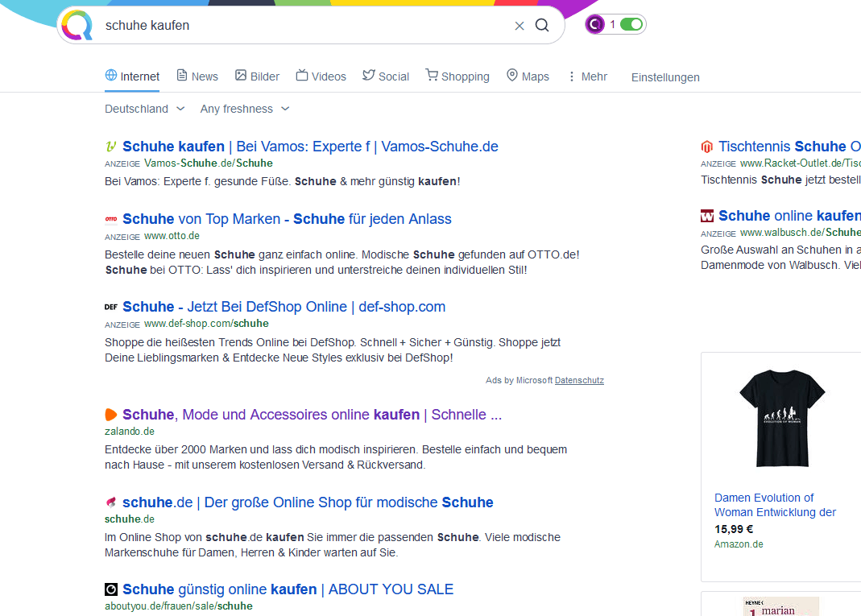Click the green schuhe.de URL
Viewport: 861px width, 616px height.
[x=130, y=519]
